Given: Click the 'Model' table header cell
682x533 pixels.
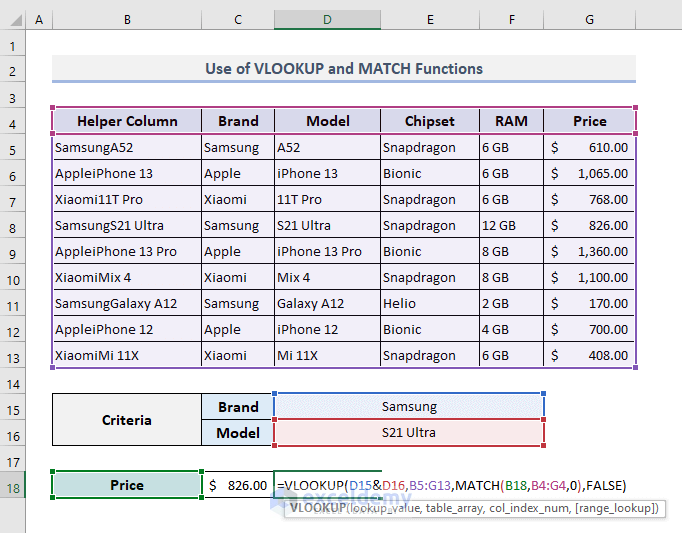Looking at the screenshot, I should [x=328, y=121].
